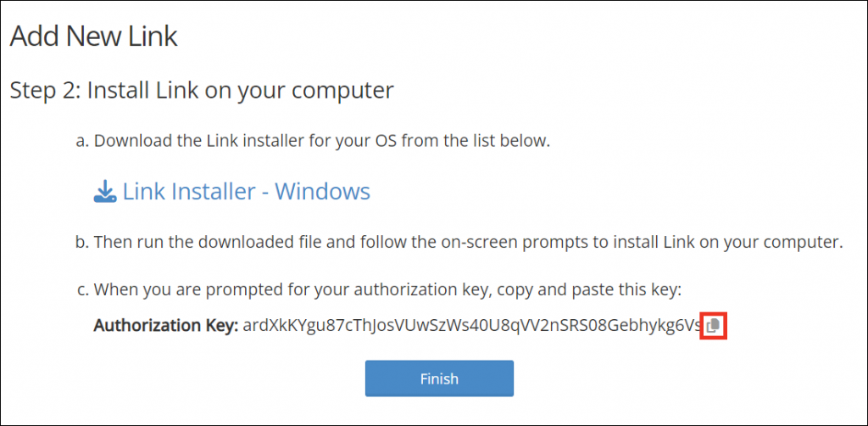Click the download icon beside Link Installer
Viewport: 868px width, 426px height.
coord(104,192)
